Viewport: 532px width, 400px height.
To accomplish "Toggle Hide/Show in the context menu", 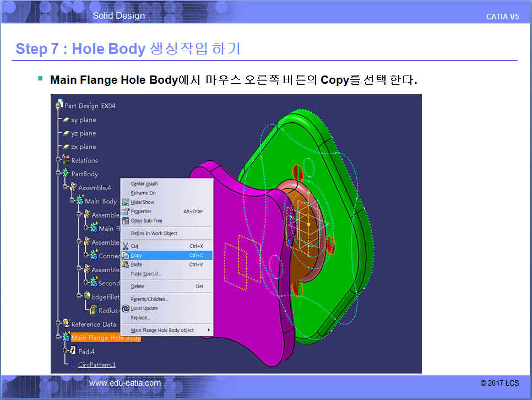I will [x=142, y=202].
